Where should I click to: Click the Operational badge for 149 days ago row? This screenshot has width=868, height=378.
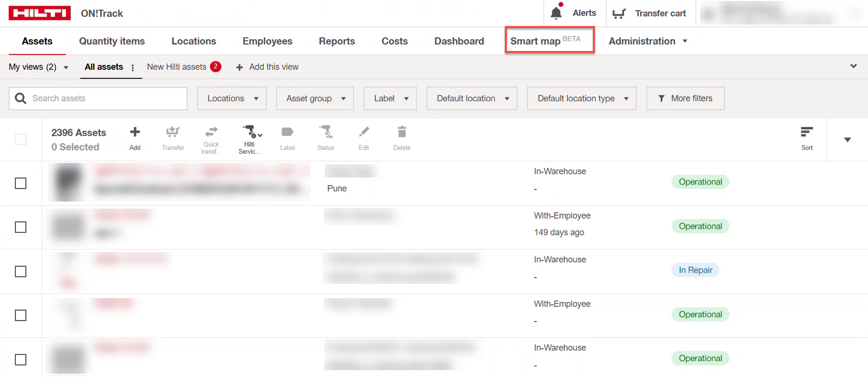[x=700, y=226]
